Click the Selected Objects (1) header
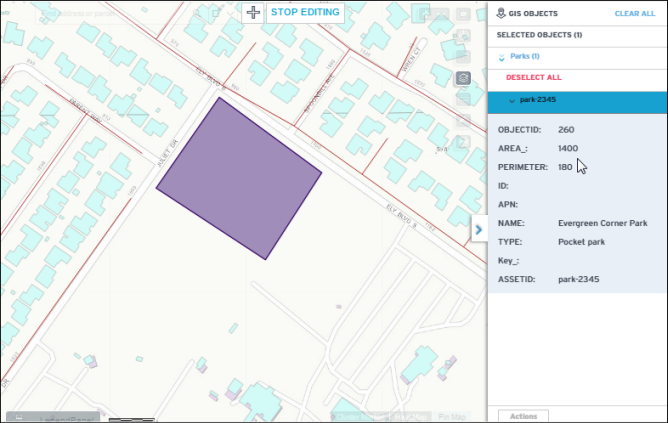This screenshot has height=423, width=668. click(540, 35)
